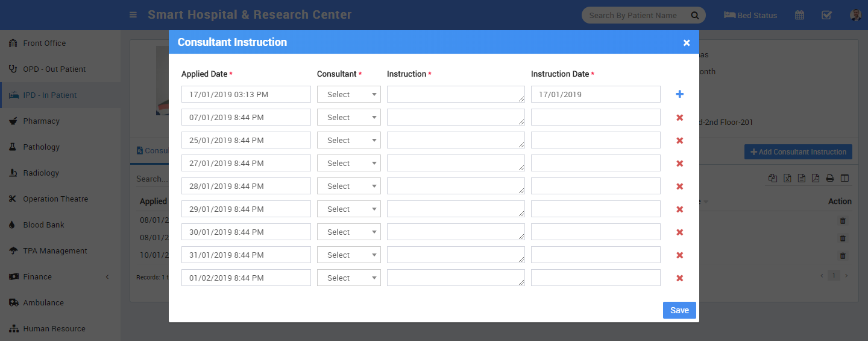
Task: Toggle the hamburger sidebar menu
Action: click(x=133, y=15)
